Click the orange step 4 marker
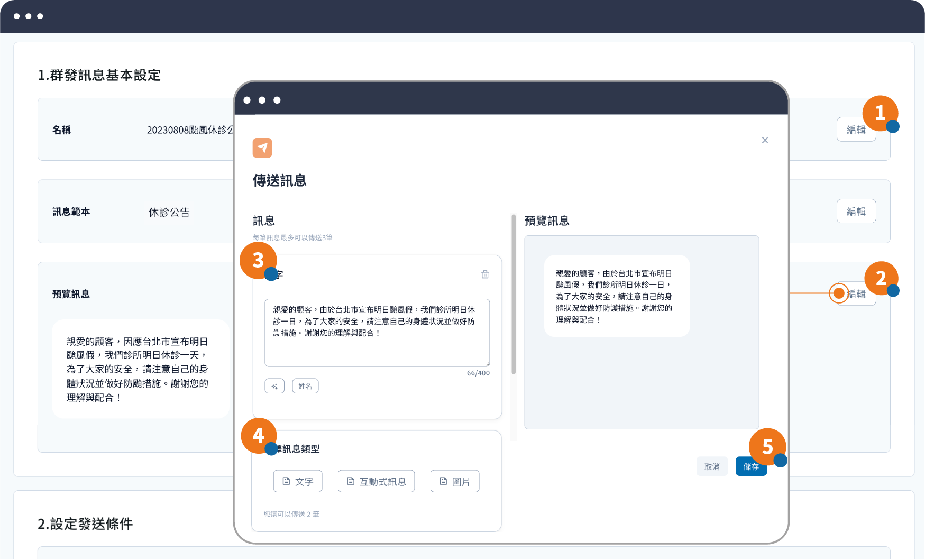925x560 pixels. [x=258, y=435]
